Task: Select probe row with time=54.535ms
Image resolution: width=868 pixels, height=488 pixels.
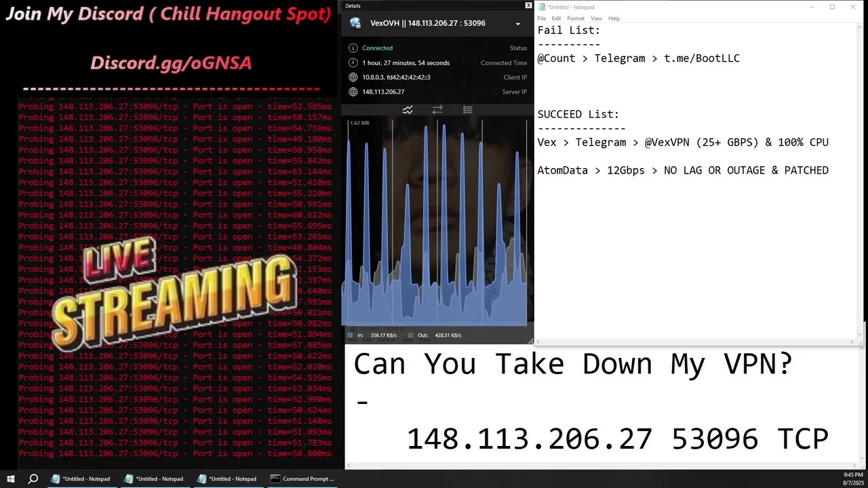Action: pos(176,378)
